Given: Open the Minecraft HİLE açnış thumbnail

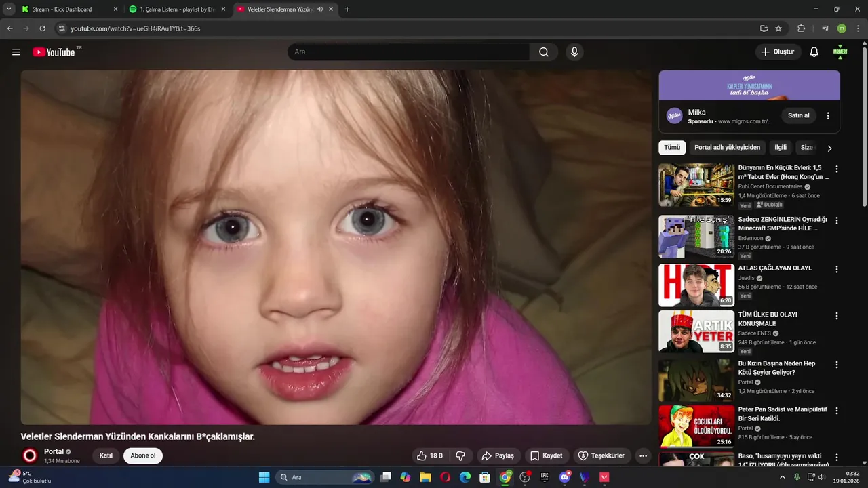Looking at the screenshot, I should 696,236.
